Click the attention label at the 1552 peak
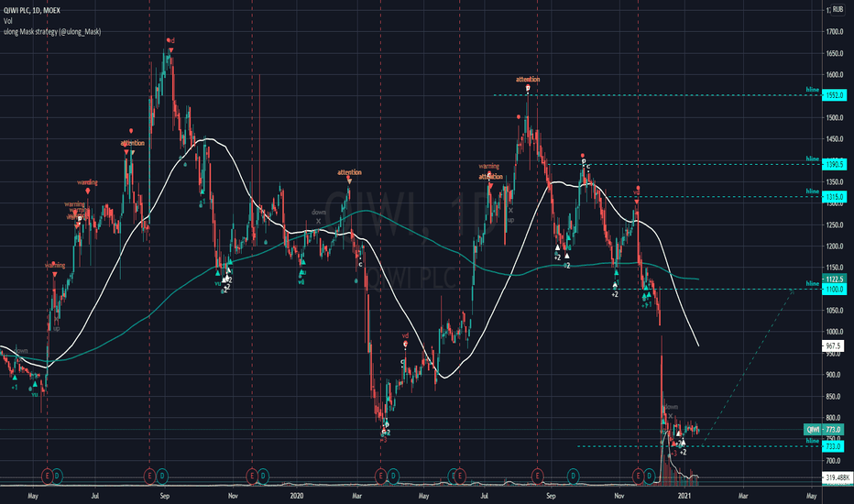 click(x=528, y=79)
